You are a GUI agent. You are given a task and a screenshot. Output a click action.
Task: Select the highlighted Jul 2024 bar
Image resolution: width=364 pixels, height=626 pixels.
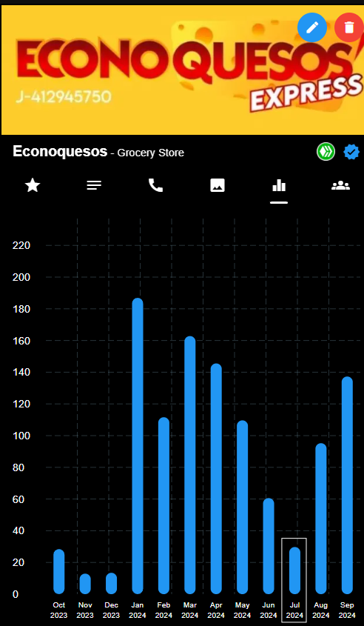pyautogui.click(x=294, y=570)
